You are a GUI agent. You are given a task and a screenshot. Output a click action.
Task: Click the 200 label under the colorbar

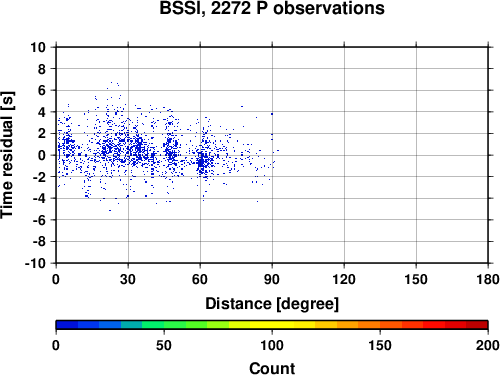point(487,345)
